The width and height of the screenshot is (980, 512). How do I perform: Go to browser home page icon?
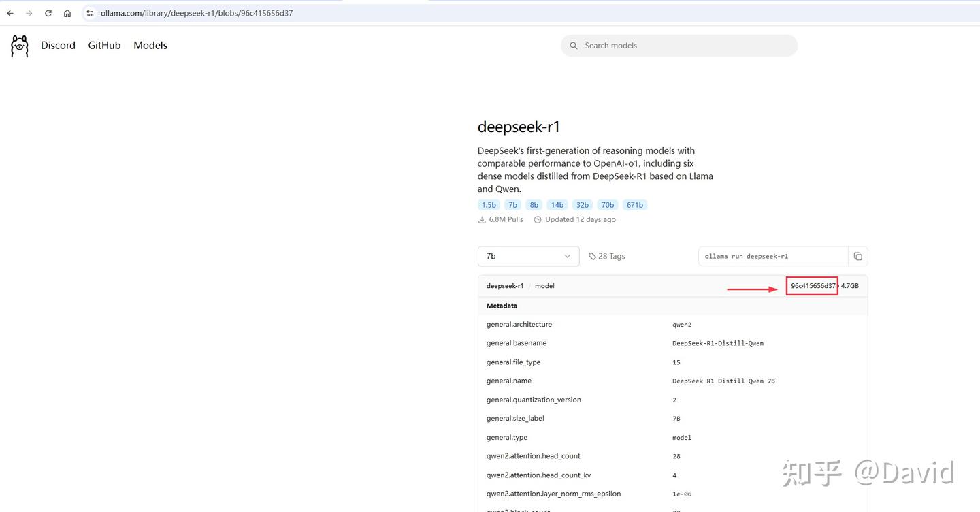[x=67, y=13]
